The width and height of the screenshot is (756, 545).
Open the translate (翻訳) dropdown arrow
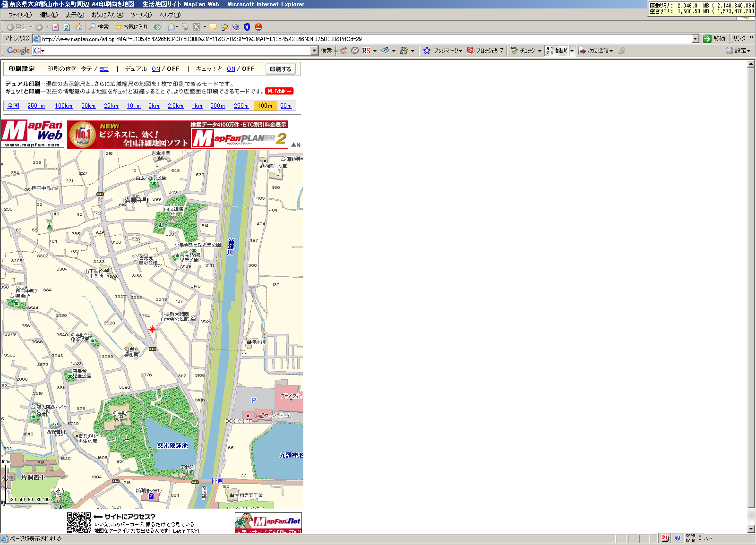pyautogui.click(x=572, y=51)
